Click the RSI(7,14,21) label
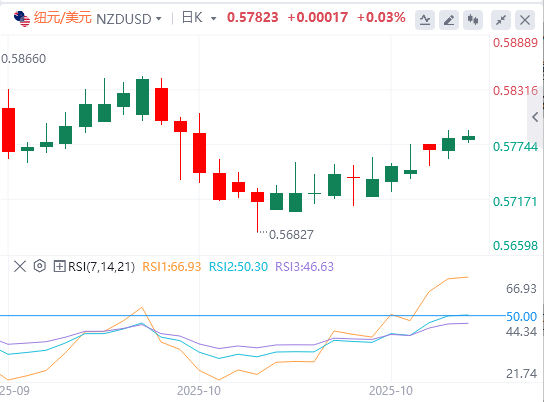This screenshot has height=402, width=544. pos(101,266)
